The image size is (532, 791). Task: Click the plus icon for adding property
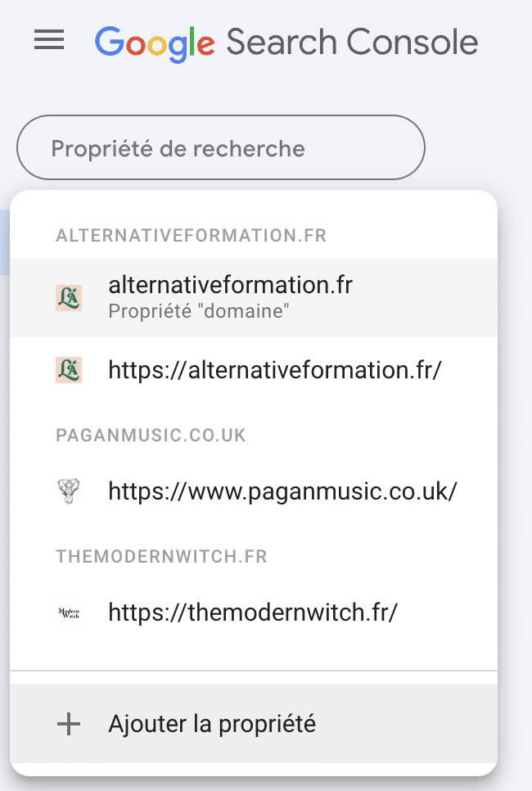(69, 724)
